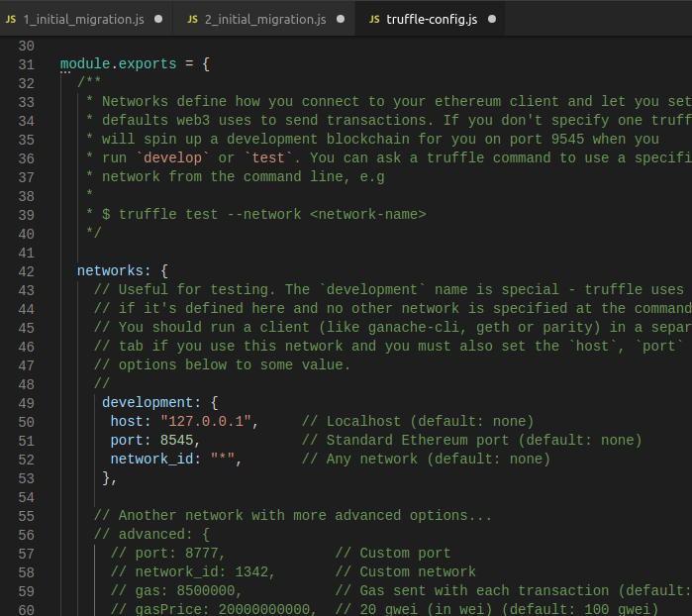
Task: Select the truffle-config.js tab
Action: (x=430, y=19)
